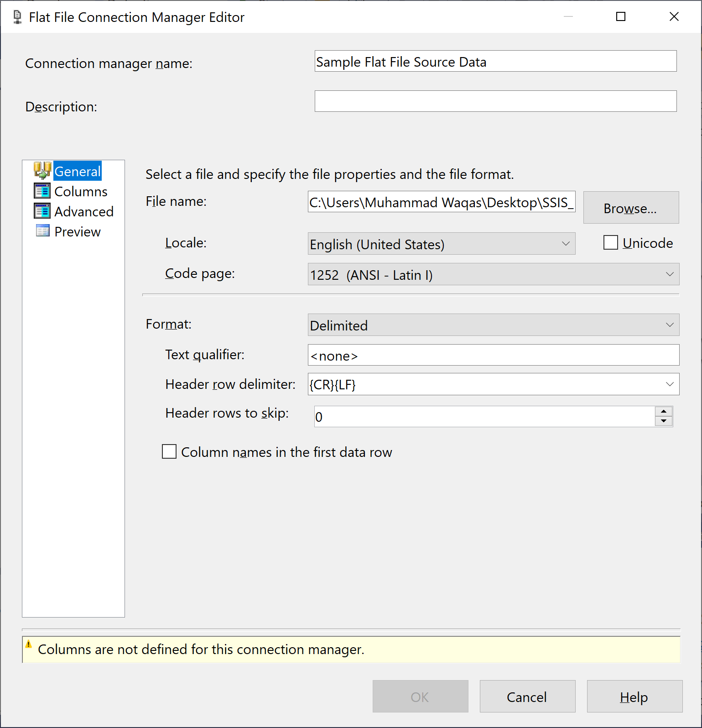702x728 pixels.
Task: Click the title bar connection manager icon
Action: pos(17,17)
